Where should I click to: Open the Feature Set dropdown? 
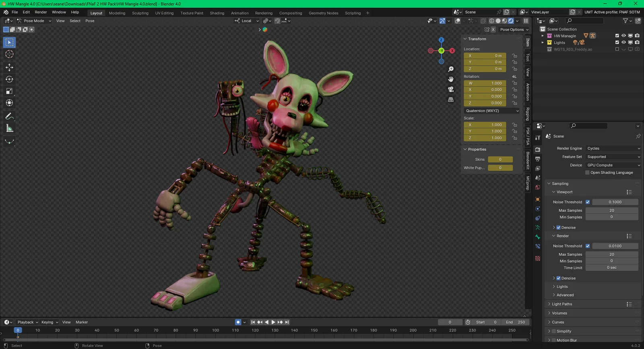click(x=613, y=157)
